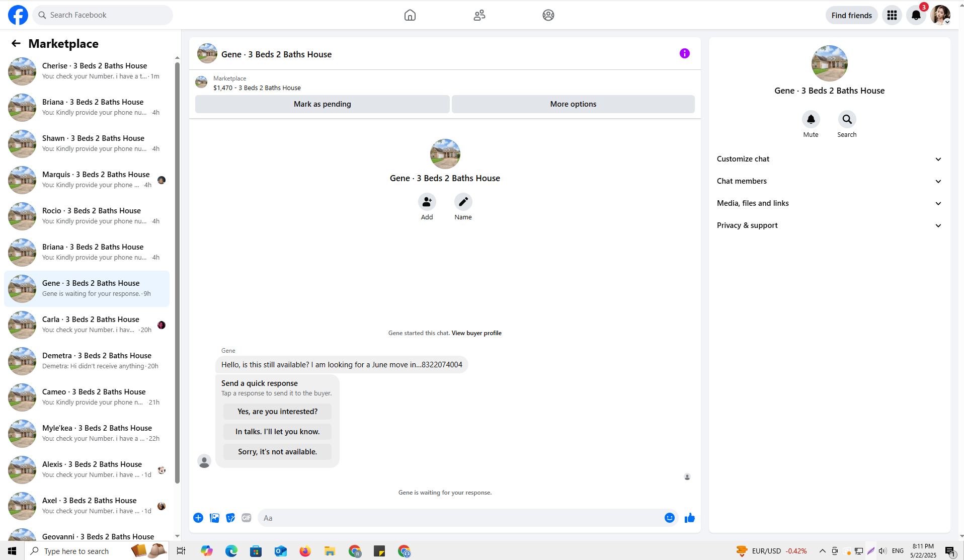This screenshot has width=964, height=560.
Task: Open Firefox from the taskbar
Action: [x=305, y=551]
